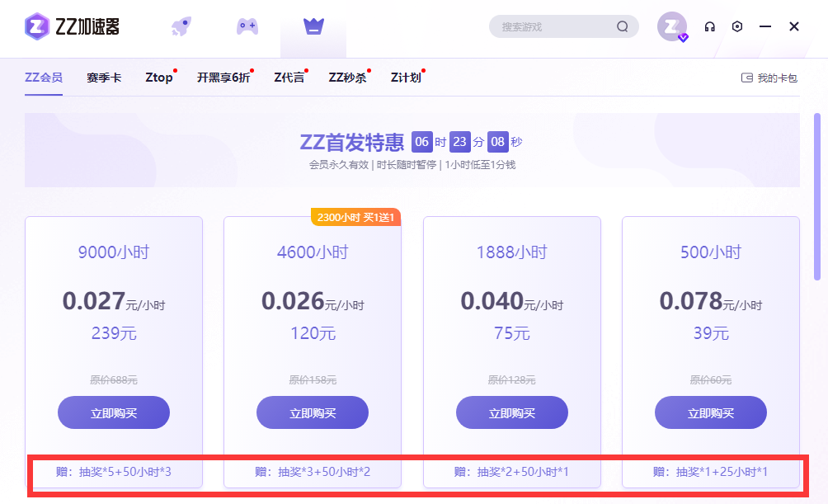The image size is (828, 504).
Task: Click the 39元 price
Action: (711, 333)
